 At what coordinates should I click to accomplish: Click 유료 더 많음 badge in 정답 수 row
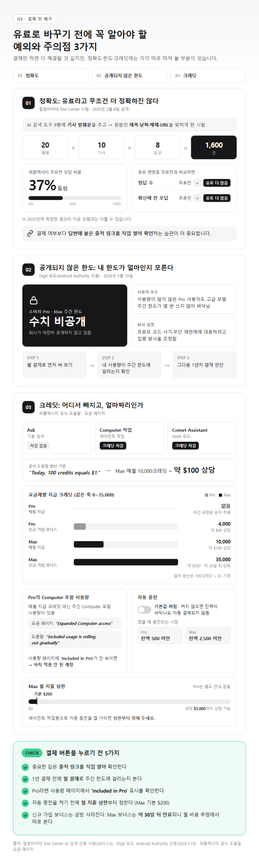click(217, 183)
